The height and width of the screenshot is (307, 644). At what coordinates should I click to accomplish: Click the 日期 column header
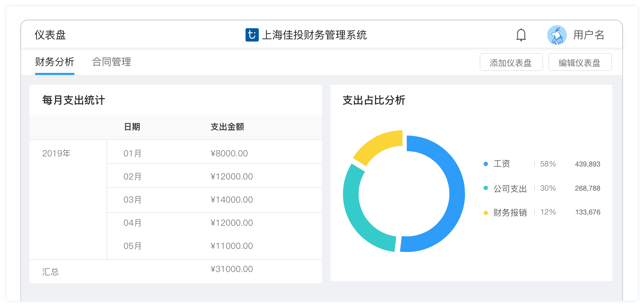coord(132,127)
